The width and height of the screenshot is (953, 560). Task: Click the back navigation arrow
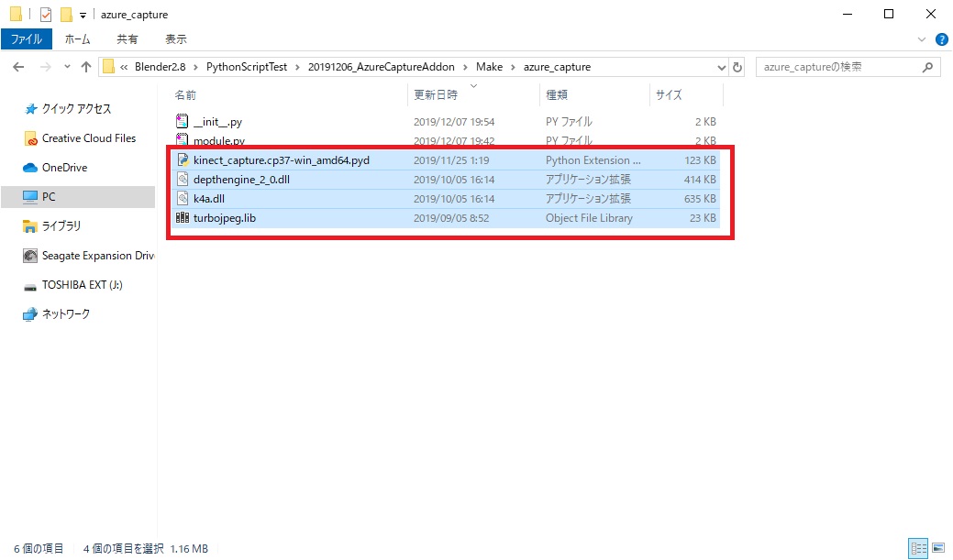[17, 66]
